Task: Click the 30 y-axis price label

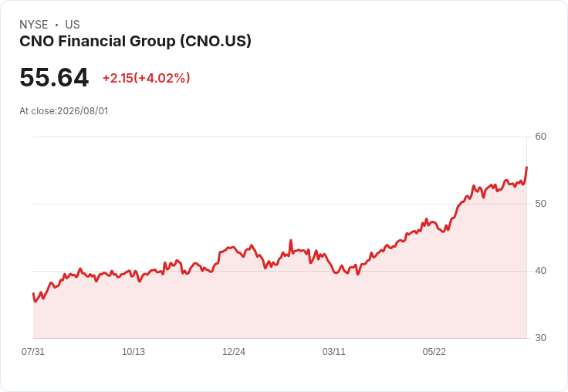Action: (540, 338)
